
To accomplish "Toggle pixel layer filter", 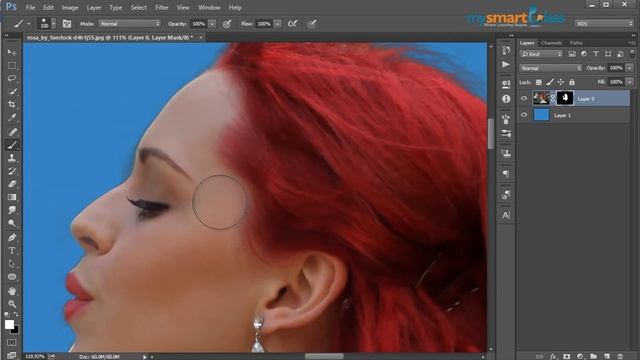I will pos(572,54).
